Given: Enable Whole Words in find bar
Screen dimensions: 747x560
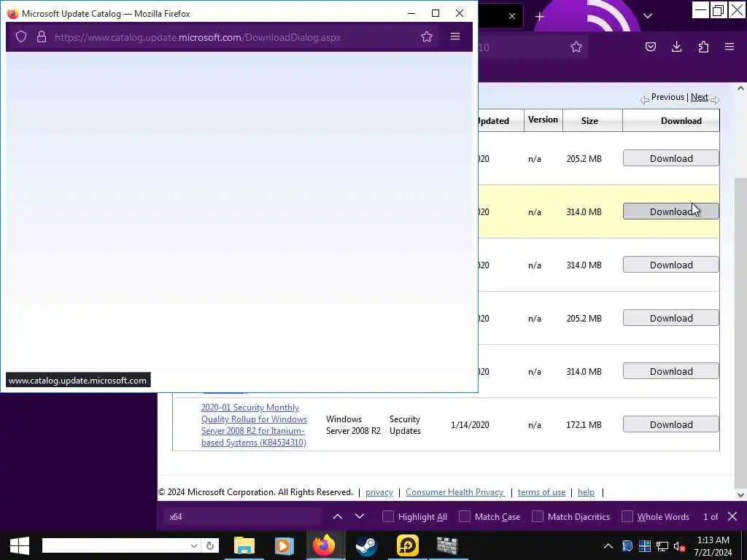Looking at the screenshot, I should pos(627,517).
